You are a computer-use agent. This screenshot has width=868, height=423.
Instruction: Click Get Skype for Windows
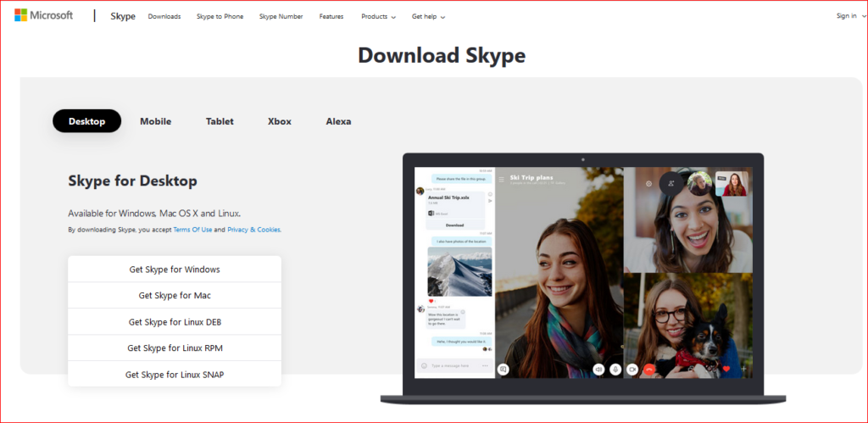175,269
